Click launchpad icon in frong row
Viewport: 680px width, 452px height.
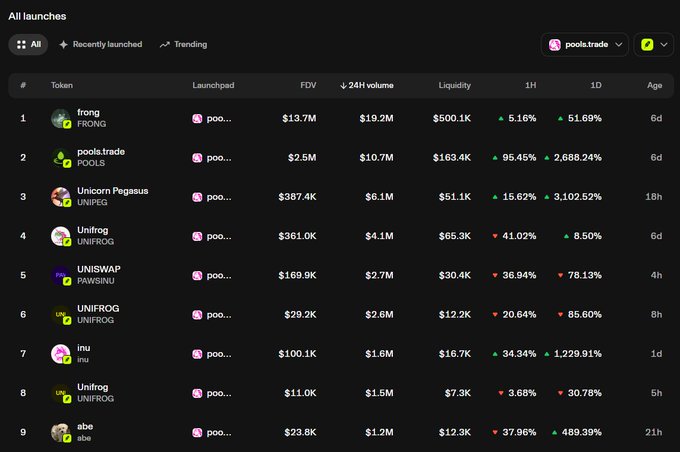point(197,118)
